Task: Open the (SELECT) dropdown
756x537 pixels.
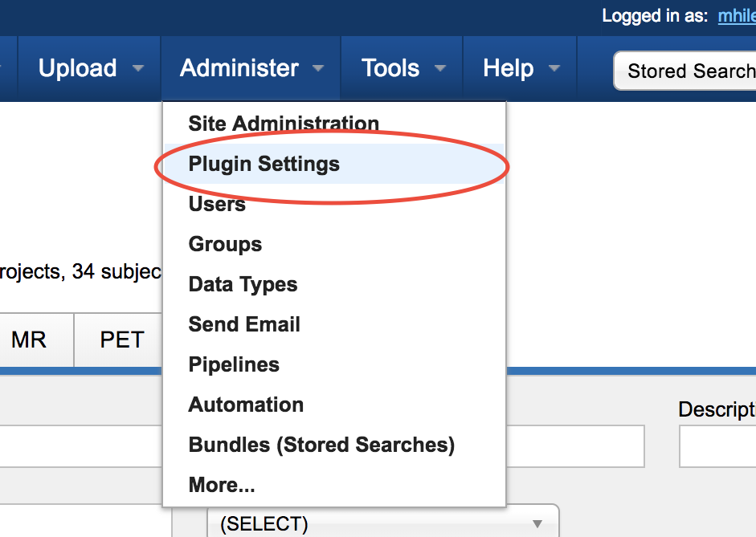Action: (x=382, y=524)
